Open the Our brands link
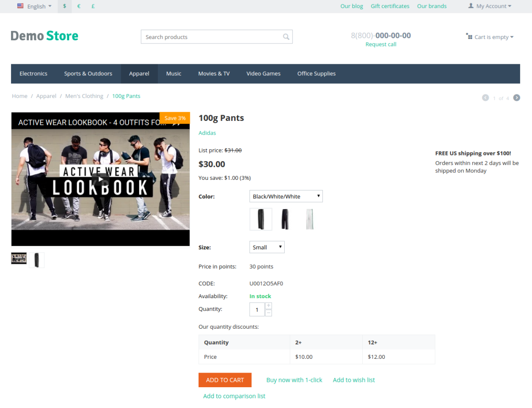Viewport: 532px width, 408px height. tap(432, 6)
